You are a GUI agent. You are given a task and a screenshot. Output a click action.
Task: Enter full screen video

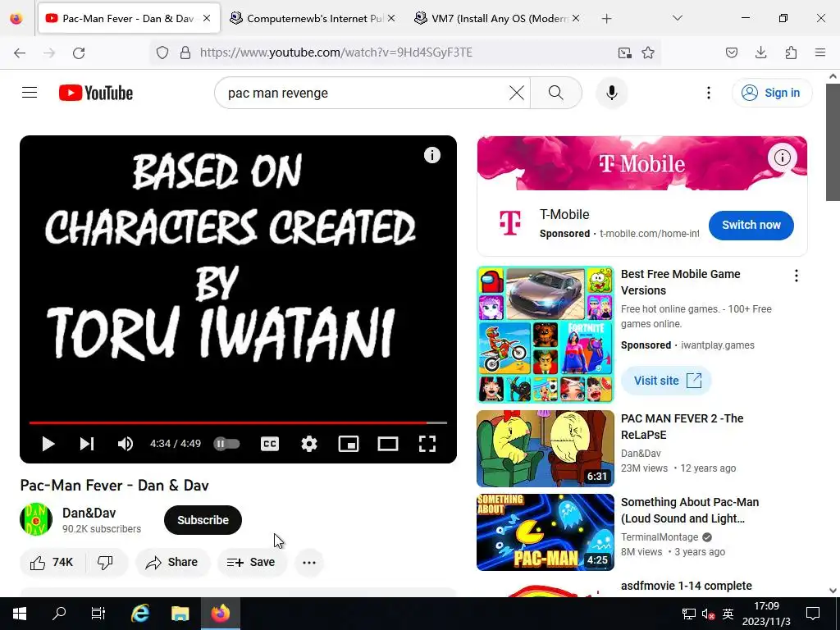click(x=427, y=444)
